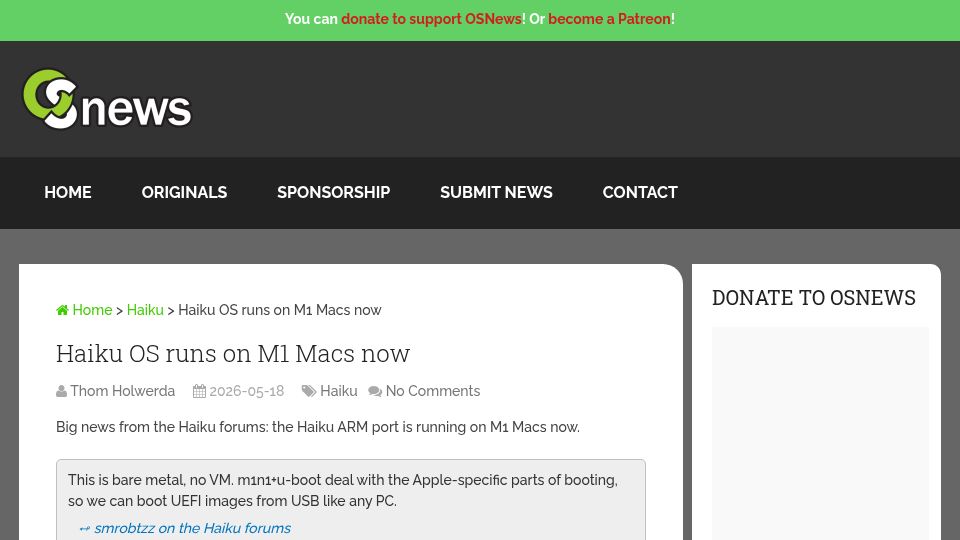Screen dimensions: 960x540
Task: Open the HOME menu item
Action: click(68, 192)
